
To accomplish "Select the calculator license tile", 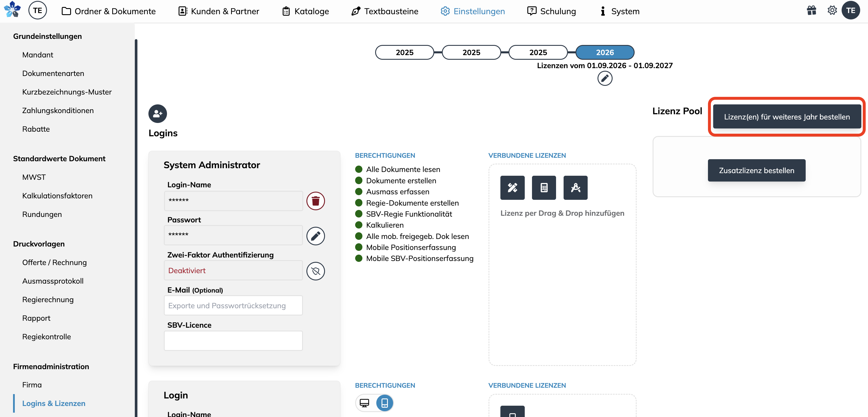I will [x=544, y=188].
